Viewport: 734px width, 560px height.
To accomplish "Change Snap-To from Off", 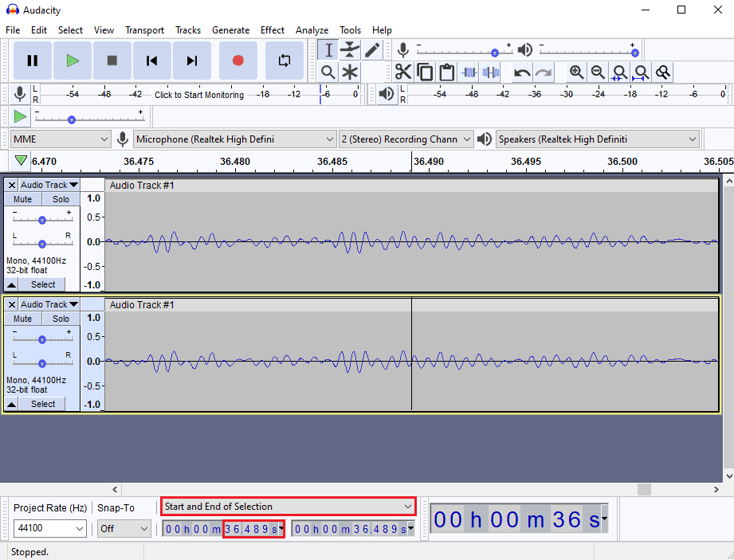I will pos(124,528).
